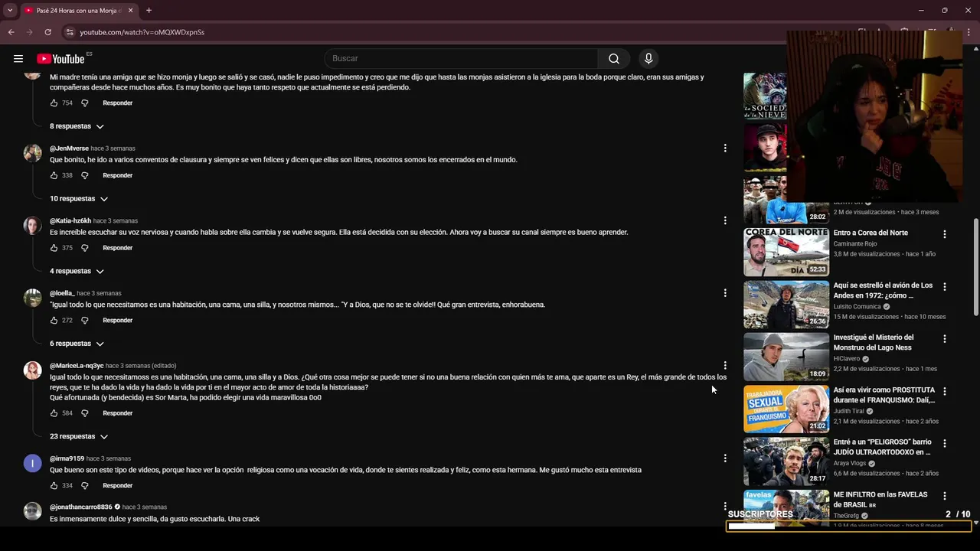This screenshot has height=551, width=980.
Task: Dislike the comment with 754 likes
Action: (85, 103)
